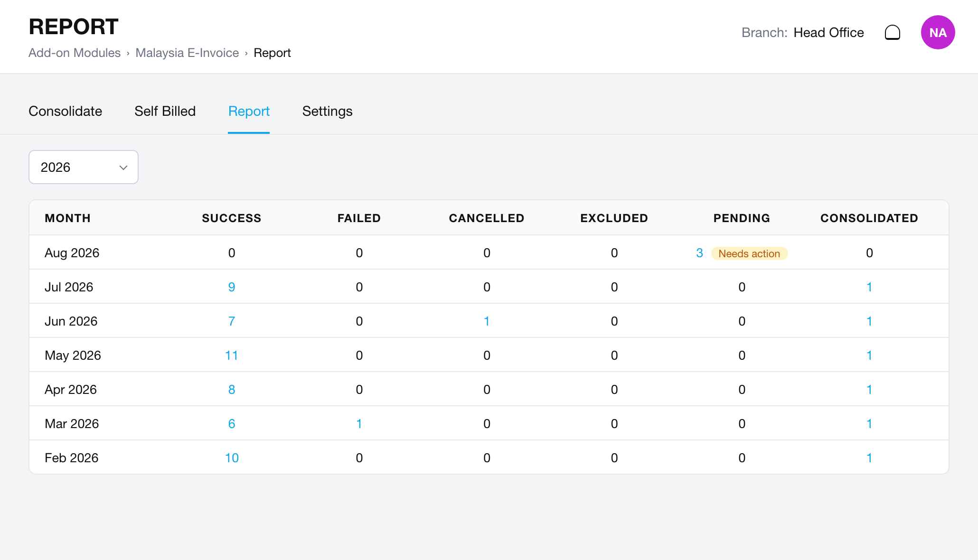Click the CONSOLIDATED column header
978x560 pixels.
[869, 218]
